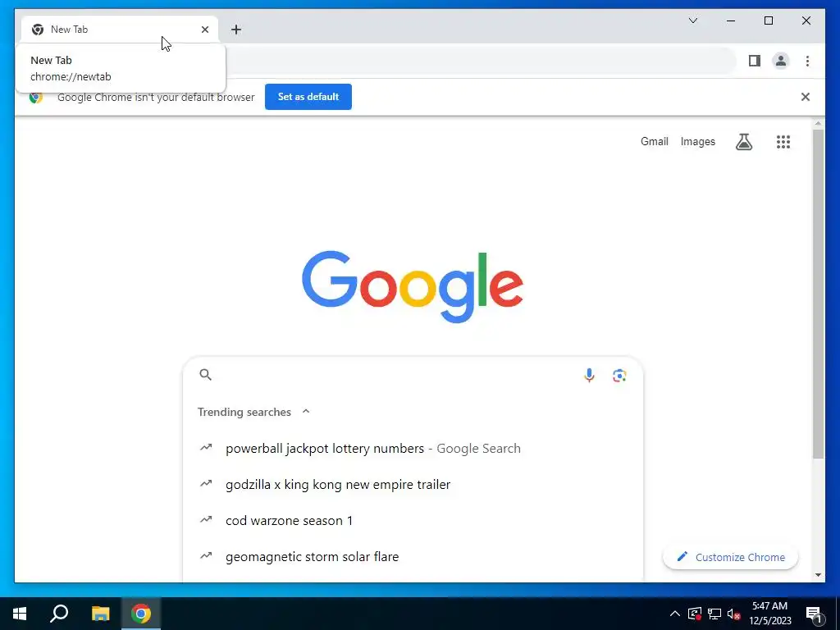Open the profile avatar menu

click(x=781, y=61)
